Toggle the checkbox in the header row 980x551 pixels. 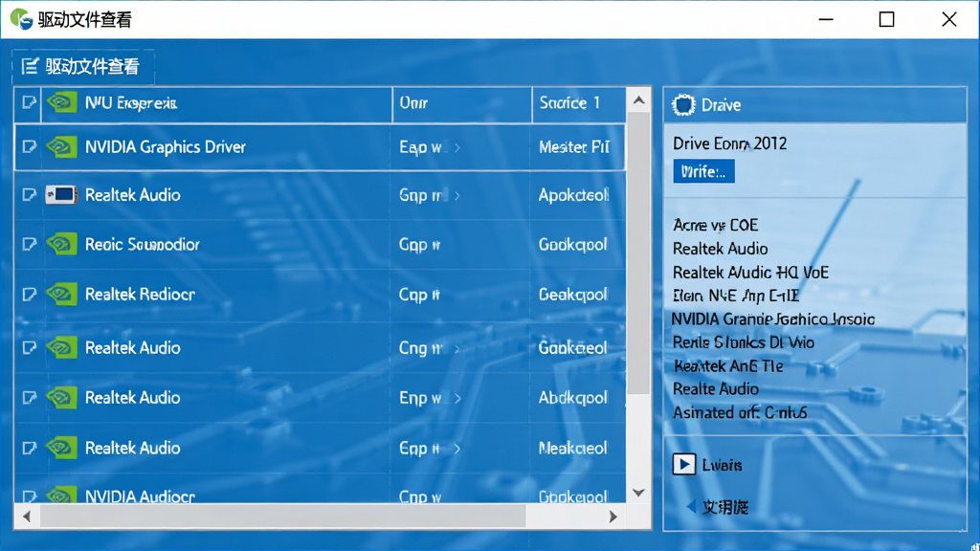[x=29, y=102]
